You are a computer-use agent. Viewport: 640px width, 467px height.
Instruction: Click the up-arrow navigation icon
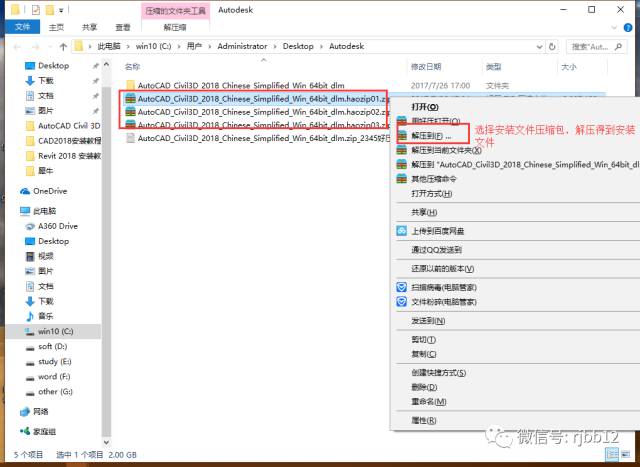[58, 46]
